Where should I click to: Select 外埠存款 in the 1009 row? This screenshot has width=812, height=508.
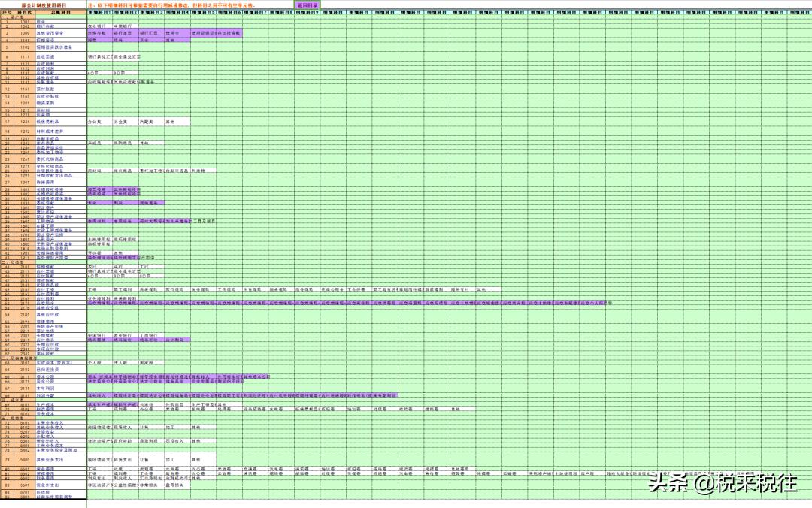pyautogui.click(x=99, y=32)
